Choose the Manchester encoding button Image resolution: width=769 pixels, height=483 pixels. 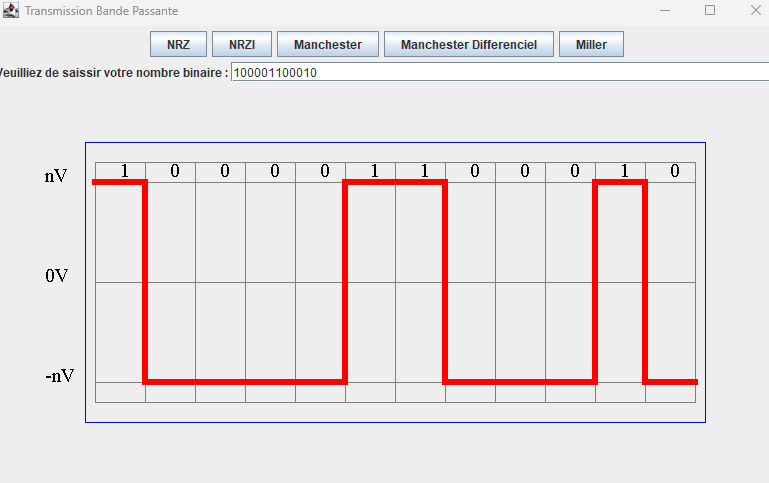[328, 44]
